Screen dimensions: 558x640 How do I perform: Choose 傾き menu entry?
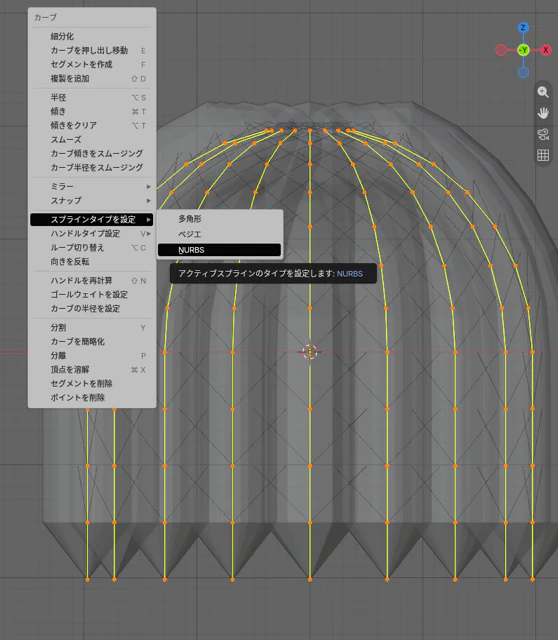coord(92,111)
